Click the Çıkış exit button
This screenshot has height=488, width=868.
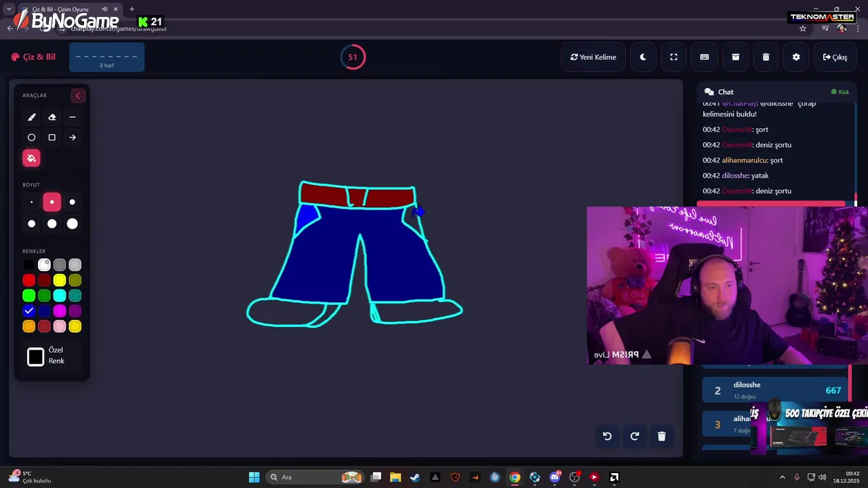(x=835, y=57)
